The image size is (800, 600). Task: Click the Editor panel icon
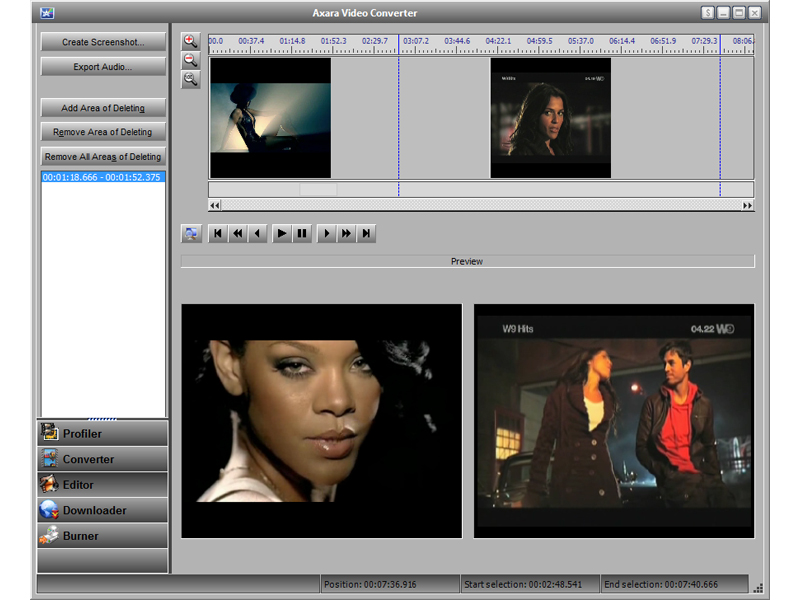point(49,484)
